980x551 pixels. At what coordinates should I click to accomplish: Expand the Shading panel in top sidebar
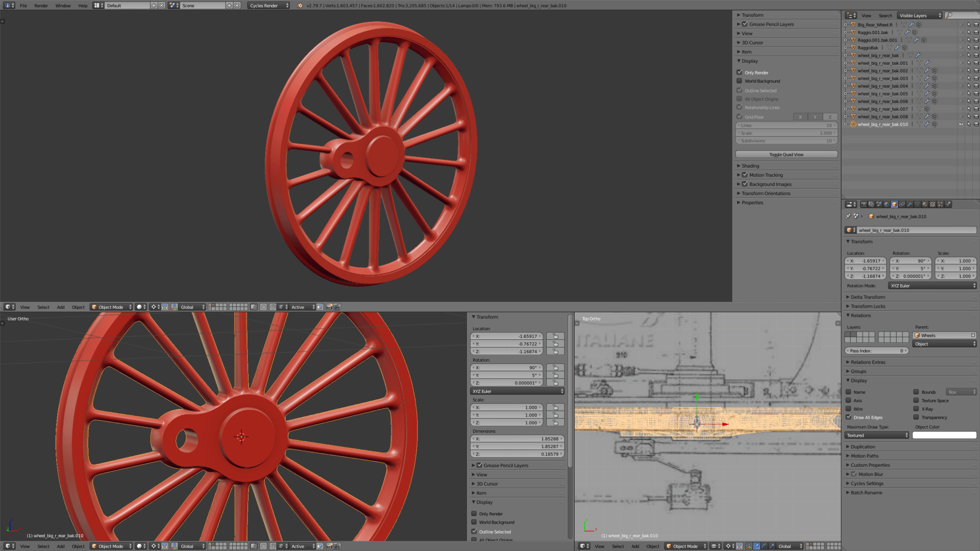click(x=750, y=166)
